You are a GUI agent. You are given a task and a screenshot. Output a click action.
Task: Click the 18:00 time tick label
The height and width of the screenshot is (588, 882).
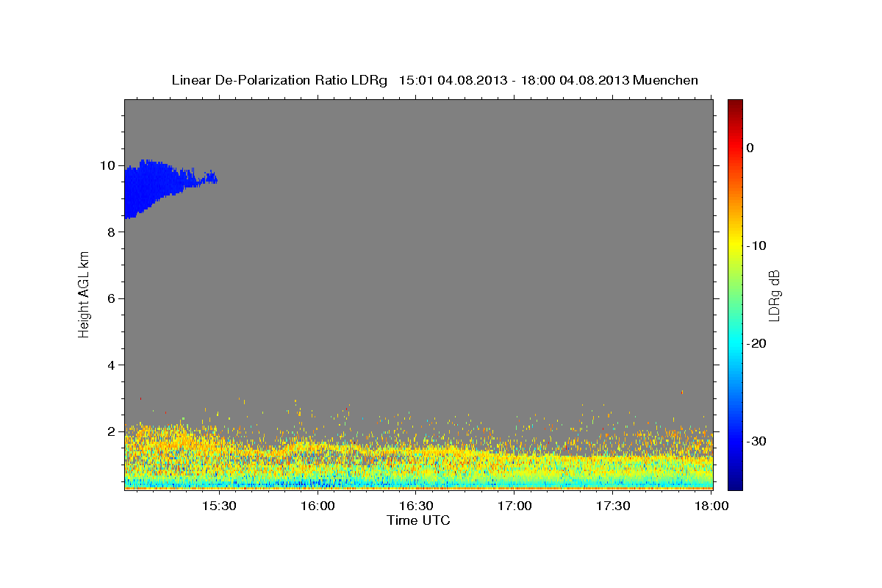click(x=711, y=506)
